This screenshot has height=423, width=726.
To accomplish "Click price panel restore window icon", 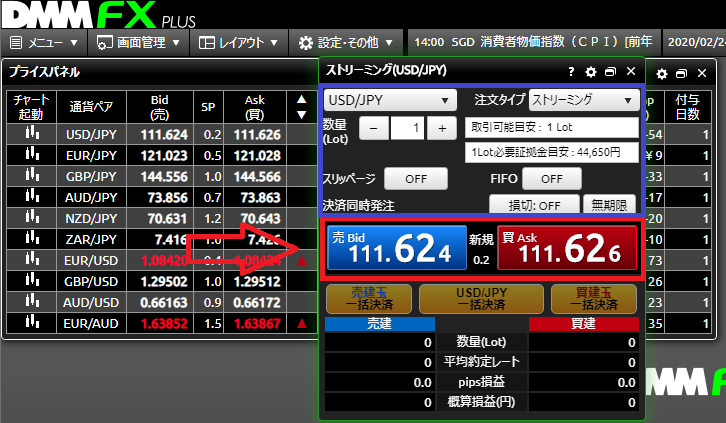I will tap(682, 74).
